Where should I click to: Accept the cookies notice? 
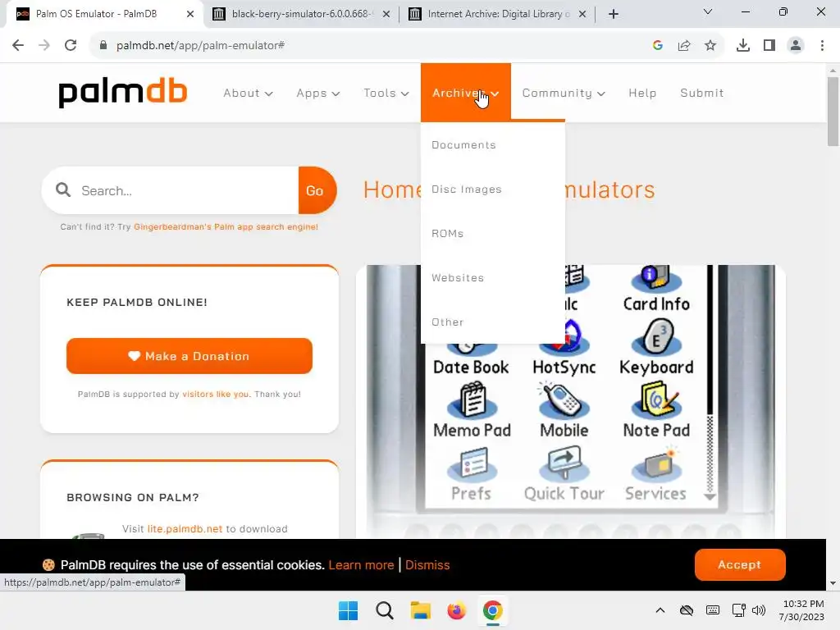point(740,564)
